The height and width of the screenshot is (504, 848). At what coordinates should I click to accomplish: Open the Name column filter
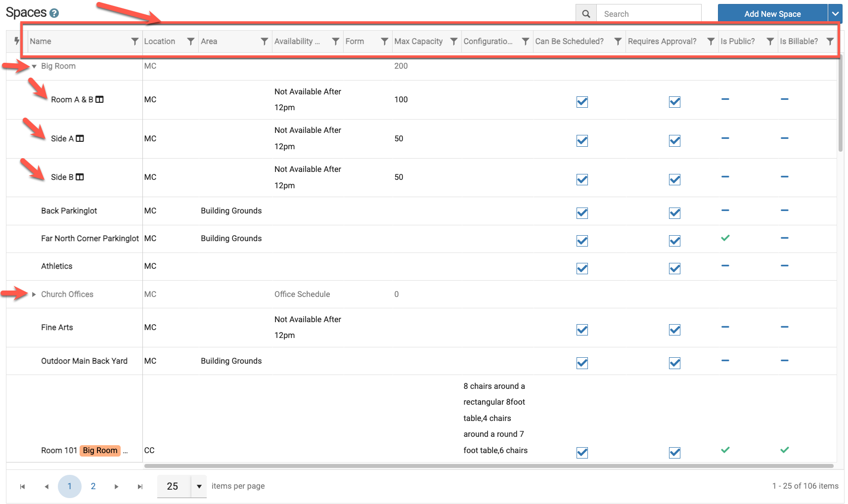pos(134,42)
